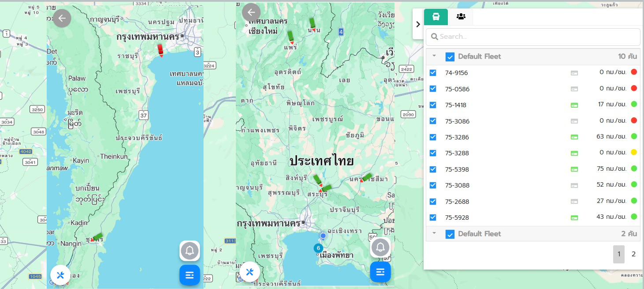Switch to the people group tab
The height and width of the screenshot is (289, 644).
461,17
